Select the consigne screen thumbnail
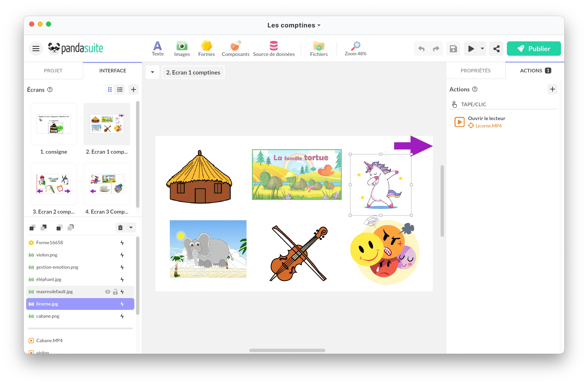Viewport: 588px width, 385px height. point(54,124)
